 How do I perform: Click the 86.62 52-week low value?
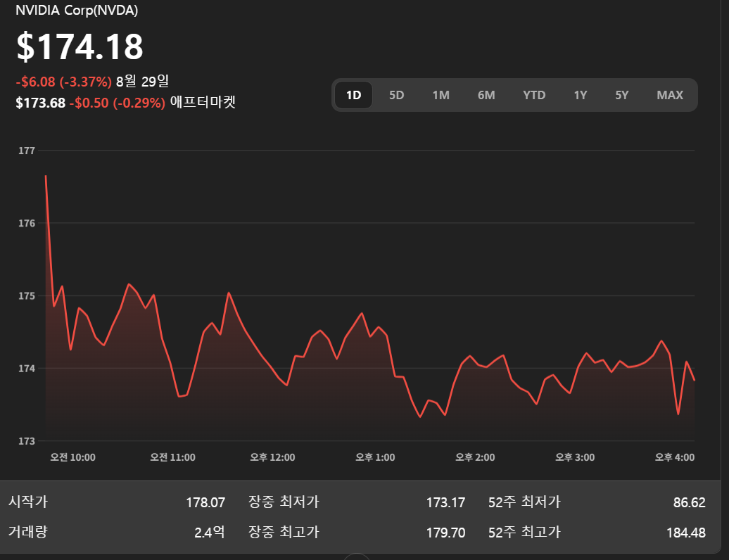(690, 502)
